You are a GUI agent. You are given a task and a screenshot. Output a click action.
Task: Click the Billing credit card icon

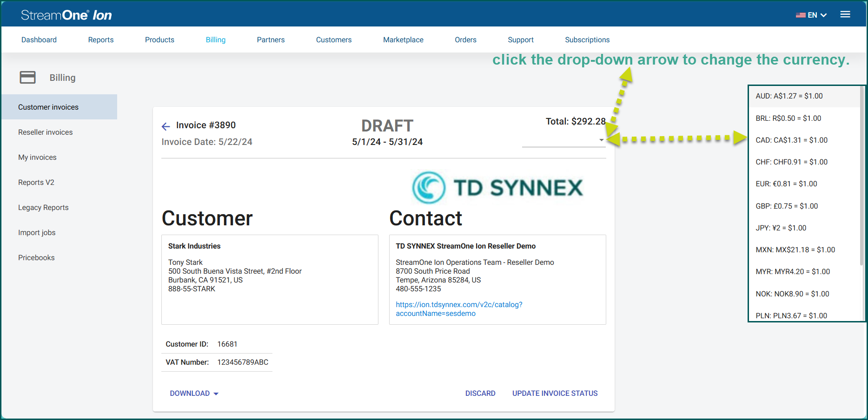27,77
